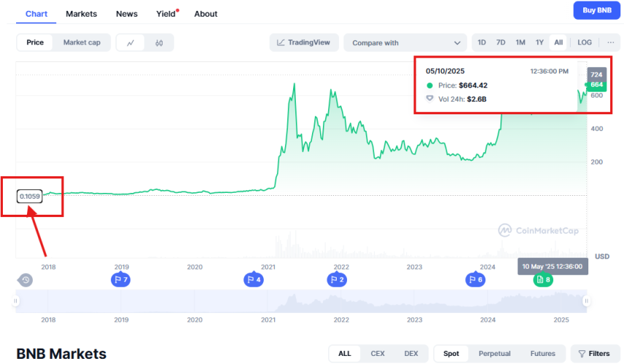Click the mini navigator chart overview
Screen dimensions: 624x364
(301, 301)
